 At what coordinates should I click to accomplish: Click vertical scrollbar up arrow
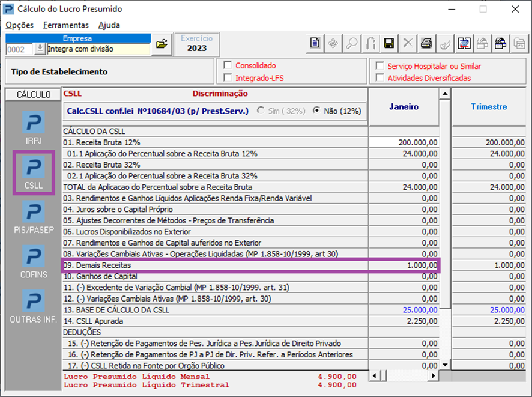445,94
